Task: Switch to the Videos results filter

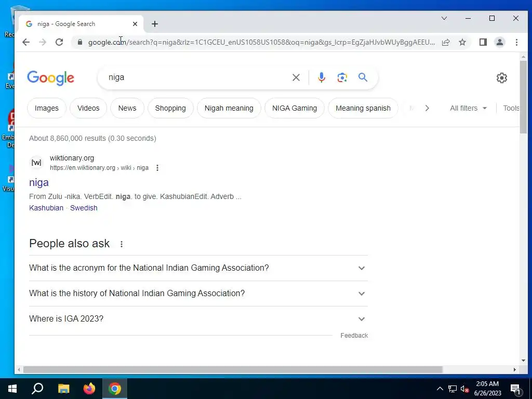Action: coord(88,108)
